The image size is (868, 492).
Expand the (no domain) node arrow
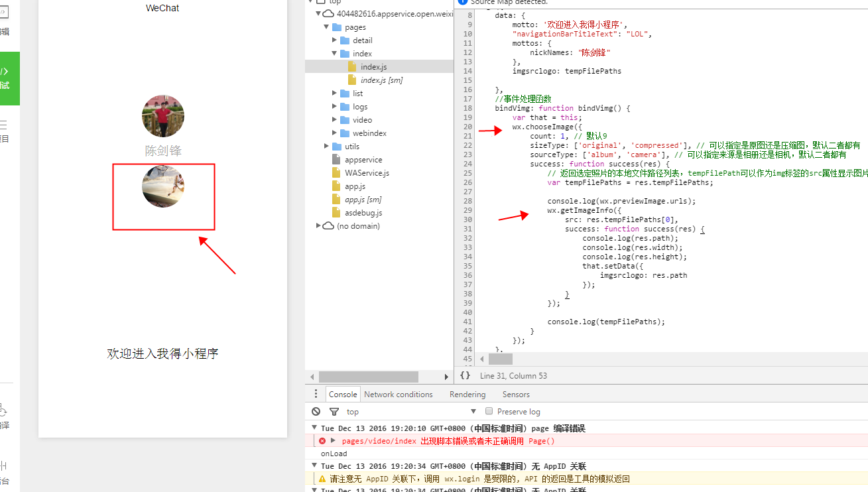pyautogui.click(x=318, y=226)
